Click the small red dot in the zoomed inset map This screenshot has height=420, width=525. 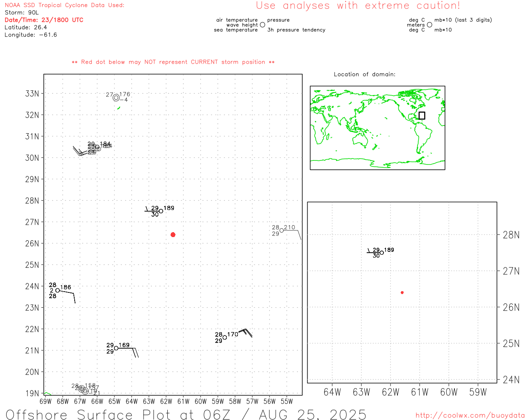402,292
